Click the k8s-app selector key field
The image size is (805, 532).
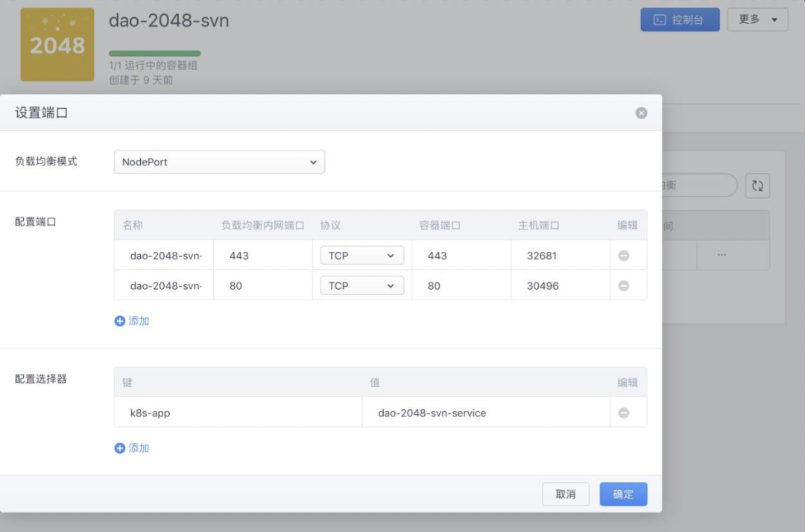(237, 413)
